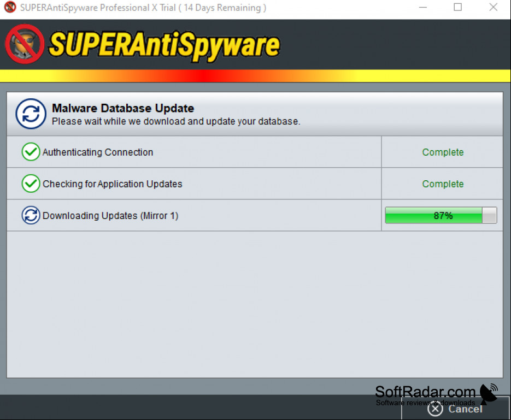
Task: Click the sync icon beside Downloading Updates
Action: (x=31, y=215)
